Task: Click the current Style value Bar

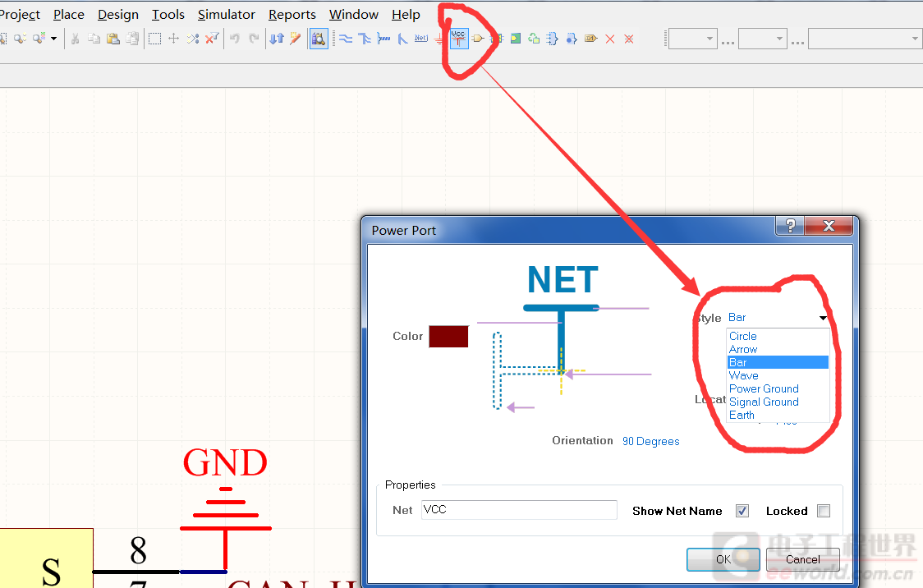Action: pos(737,317)
